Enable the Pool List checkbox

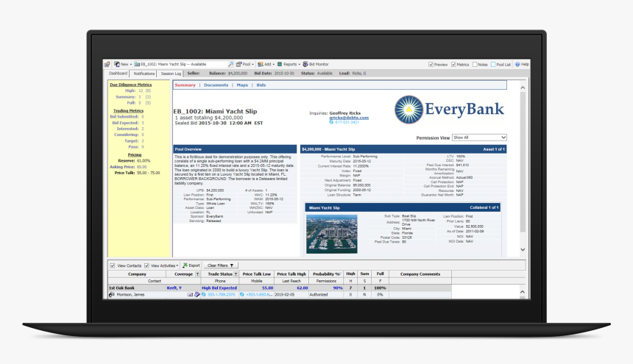493,65
